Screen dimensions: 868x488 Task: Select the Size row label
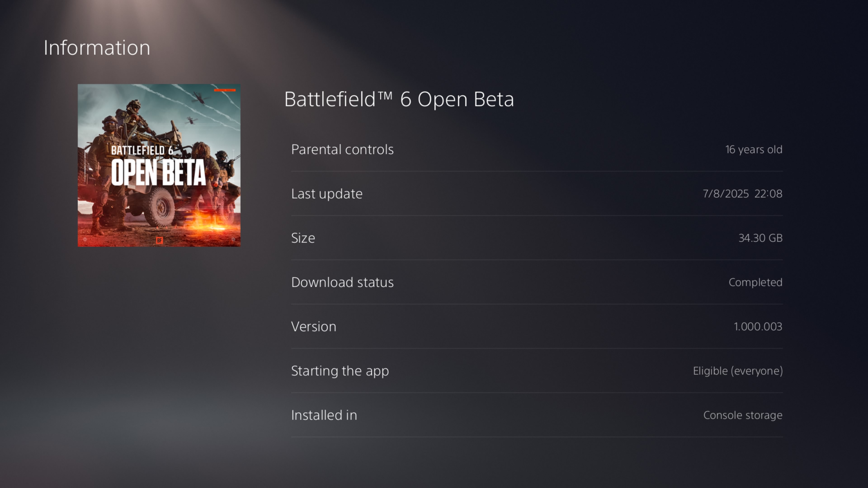tap(303, 238)
